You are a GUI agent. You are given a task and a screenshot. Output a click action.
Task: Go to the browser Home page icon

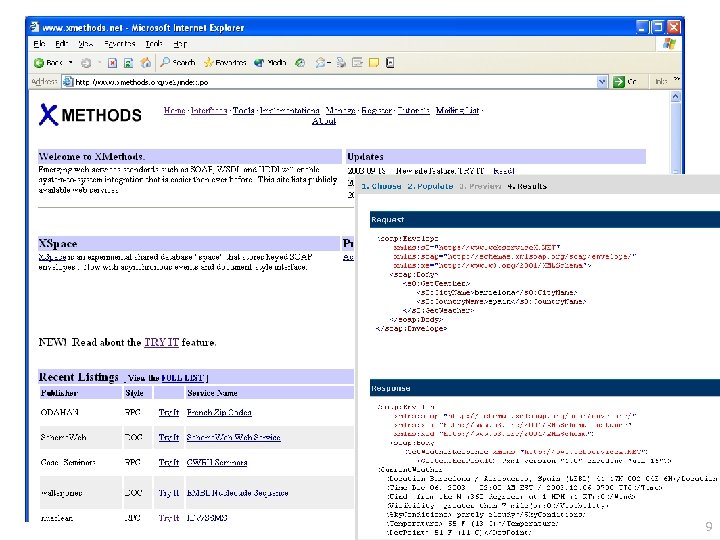point(146,62)
